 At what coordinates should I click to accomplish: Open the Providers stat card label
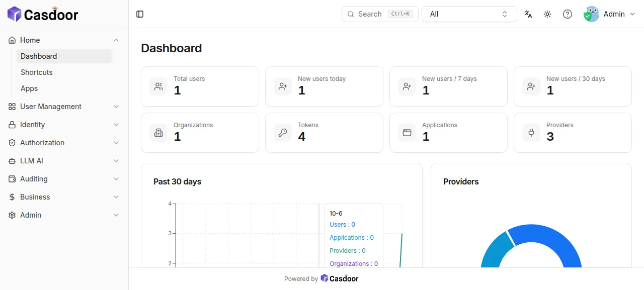pos(560,125)
